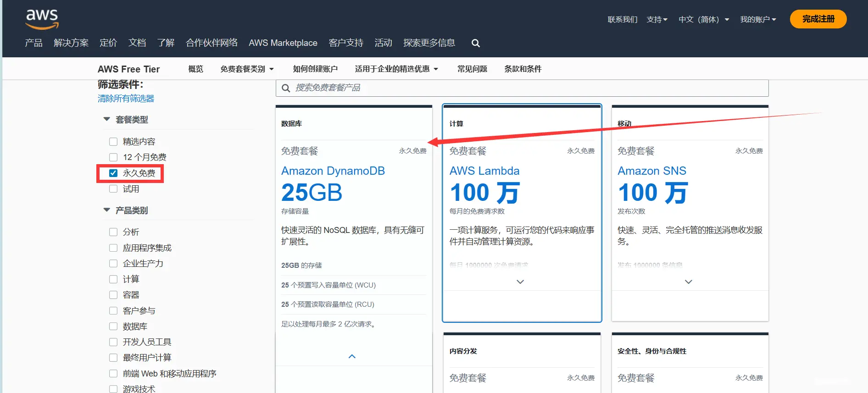Click '25 个预置写入容量单位 (WCU)' text
The width and height of the screenshot is (868, 393).
click(328, 285)
